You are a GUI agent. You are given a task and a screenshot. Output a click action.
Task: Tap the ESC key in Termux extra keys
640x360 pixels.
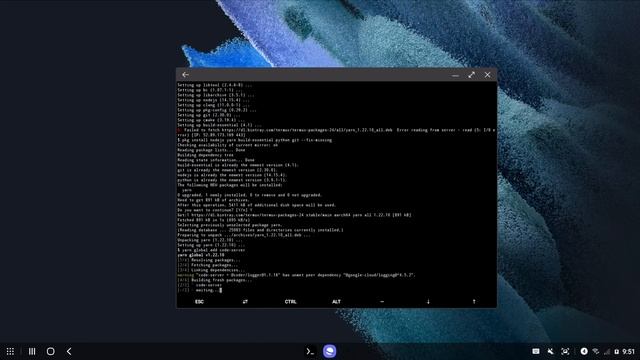click(199, 302)
